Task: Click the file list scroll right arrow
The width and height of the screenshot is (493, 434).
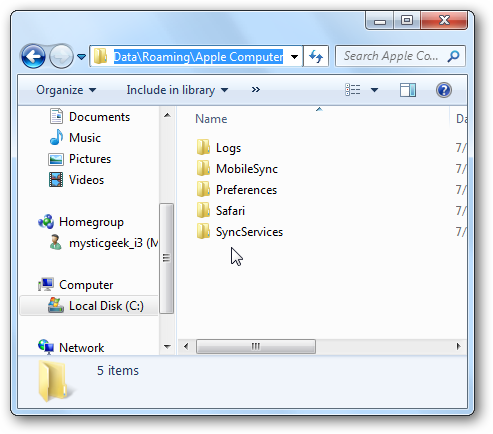Action: 459,346
